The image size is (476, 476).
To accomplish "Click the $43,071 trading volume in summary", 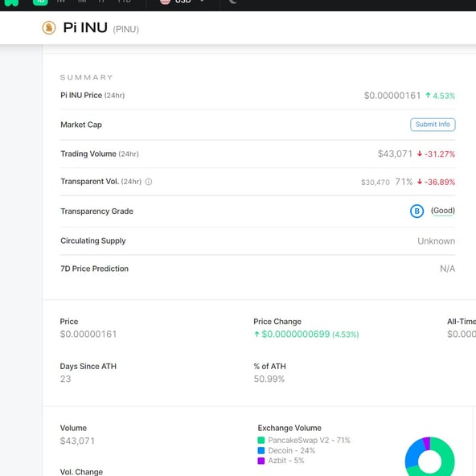I will (395, 154).
